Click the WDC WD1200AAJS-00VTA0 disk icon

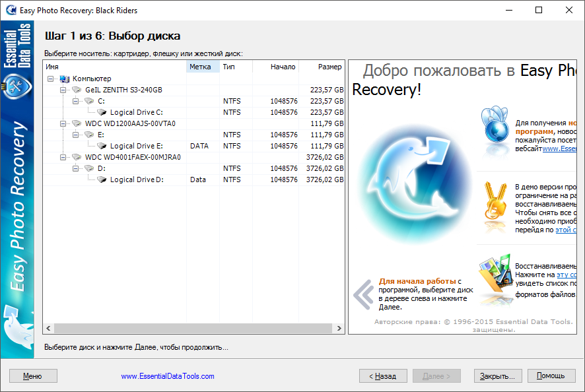pyautogui.click(x=77, y=123)
